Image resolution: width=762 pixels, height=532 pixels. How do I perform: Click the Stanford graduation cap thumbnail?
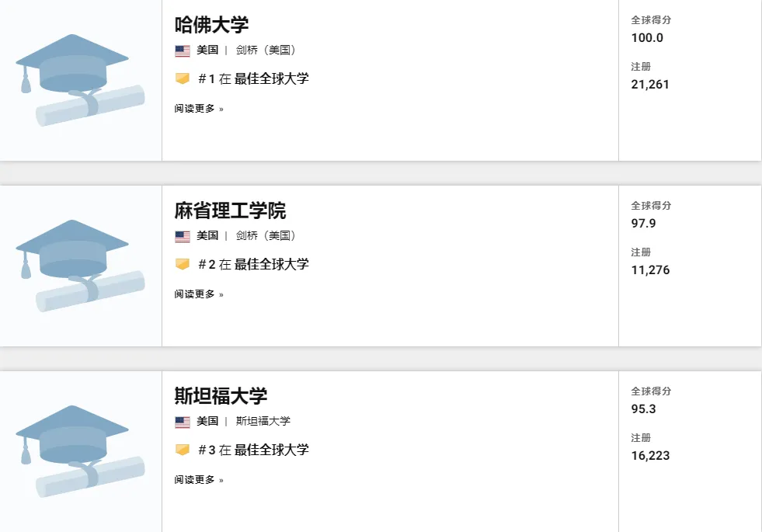coord(80,451)
